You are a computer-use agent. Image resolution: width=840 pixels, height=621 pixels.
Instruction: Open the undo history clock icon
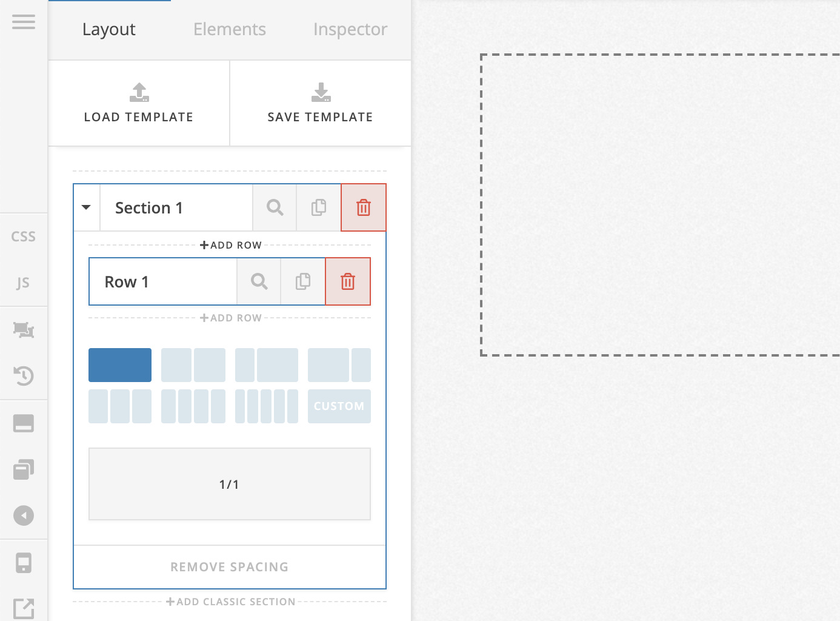point(24,376)
